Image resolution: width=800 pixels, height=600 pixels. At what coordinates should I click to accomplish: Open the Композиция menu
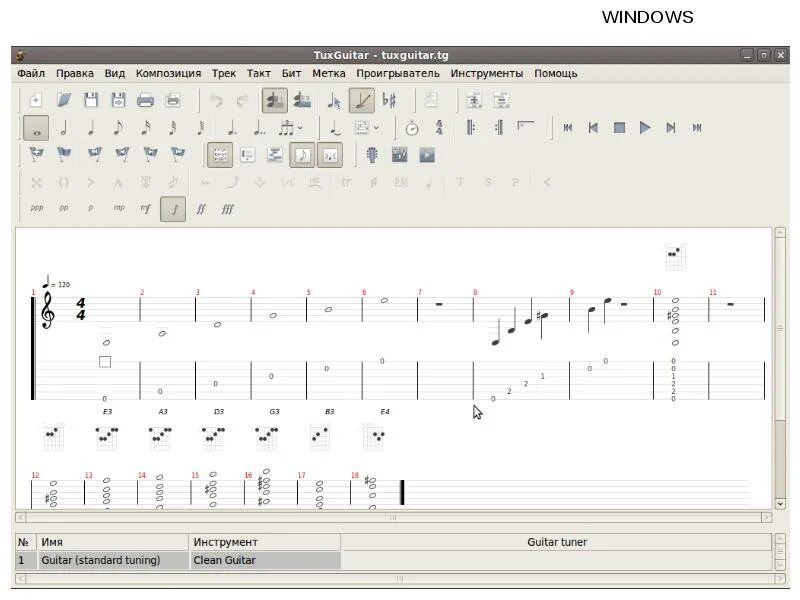pyautogui.click(x=168, y=73)
